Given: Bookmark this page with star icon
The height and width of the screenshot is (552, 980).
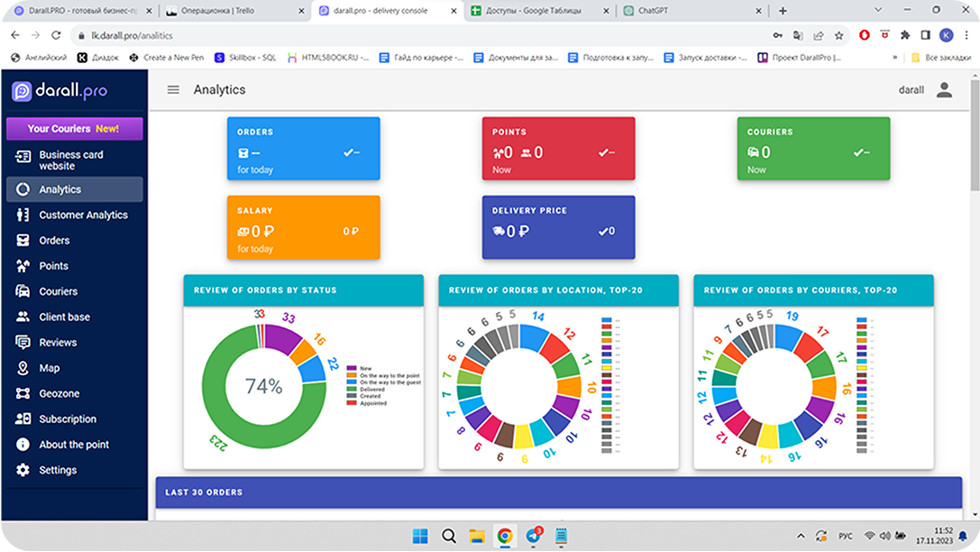Looking at the screenshot, I should (x=839, y=35).
